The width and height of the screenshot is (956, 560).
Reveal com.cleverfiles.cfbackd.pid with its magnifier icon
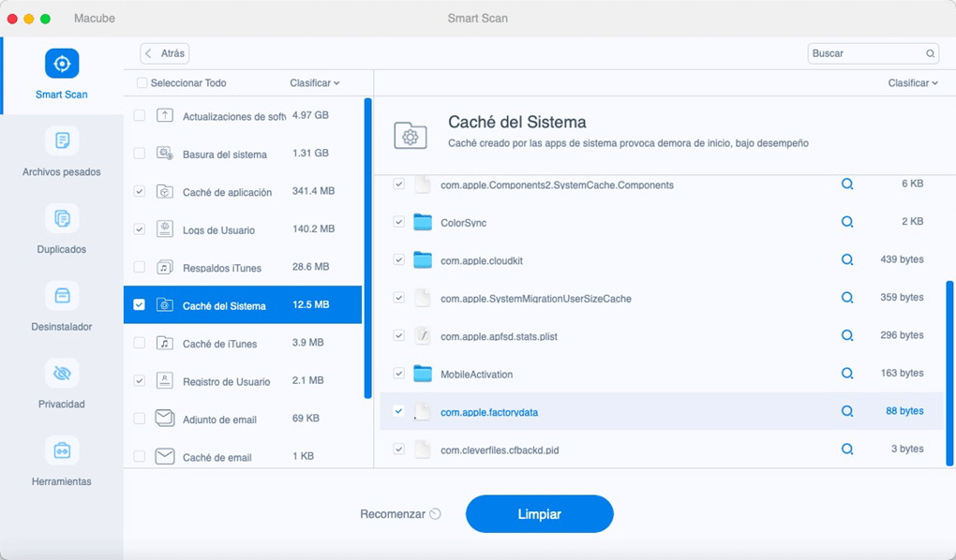tap(847, 449)
